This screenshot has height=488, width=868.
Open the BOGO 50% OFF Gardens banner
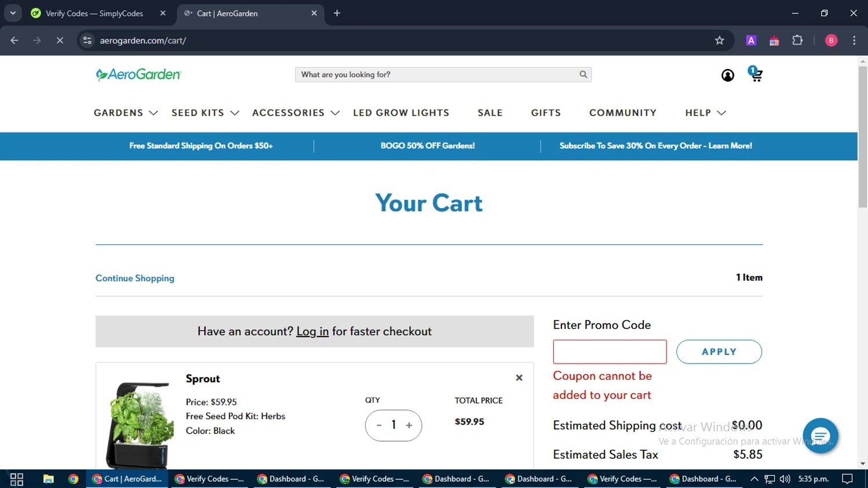[428, 146]
